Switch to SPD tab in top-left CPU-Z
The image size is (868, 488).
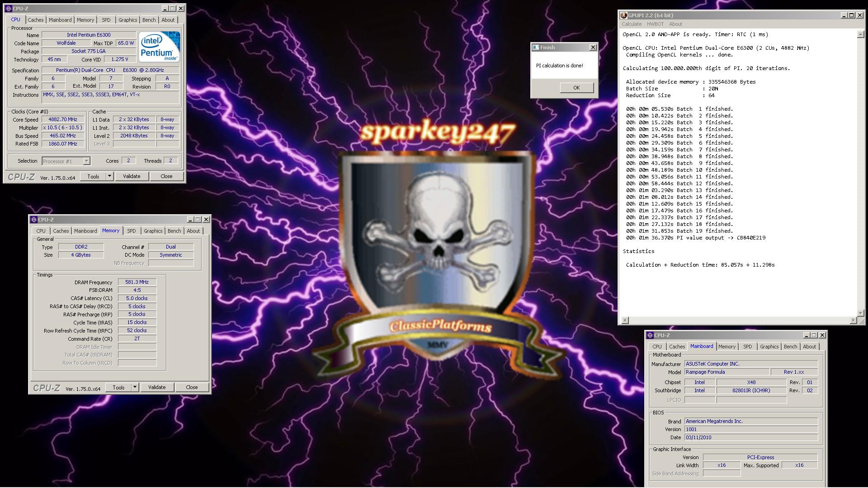(x=106, y=20)
